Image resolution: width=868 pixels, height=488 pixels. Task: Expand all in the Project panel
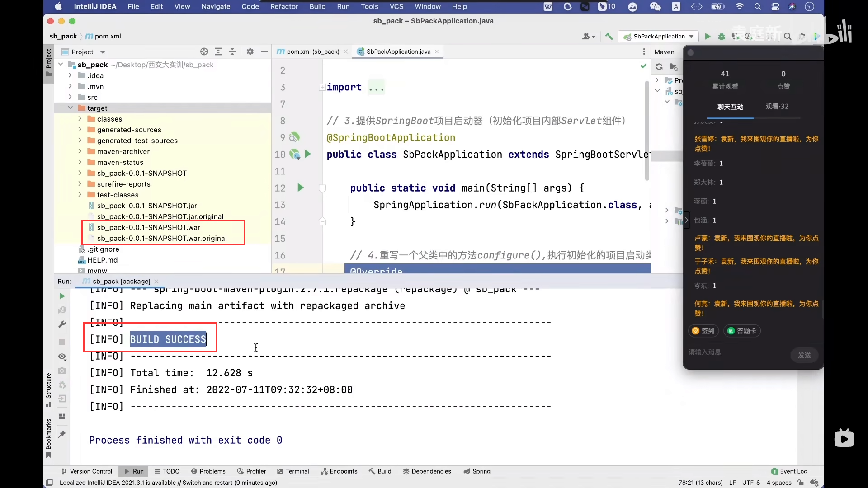(218, 52)
